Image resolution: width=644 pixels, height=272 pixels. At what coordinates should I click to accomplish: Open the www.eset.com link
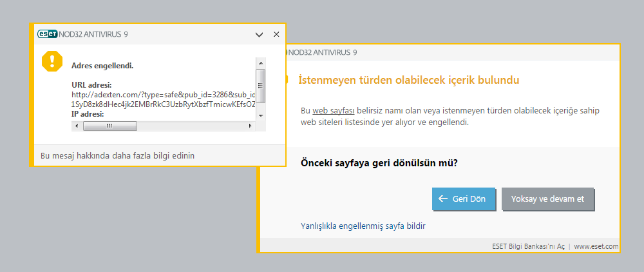click(596, 246)
